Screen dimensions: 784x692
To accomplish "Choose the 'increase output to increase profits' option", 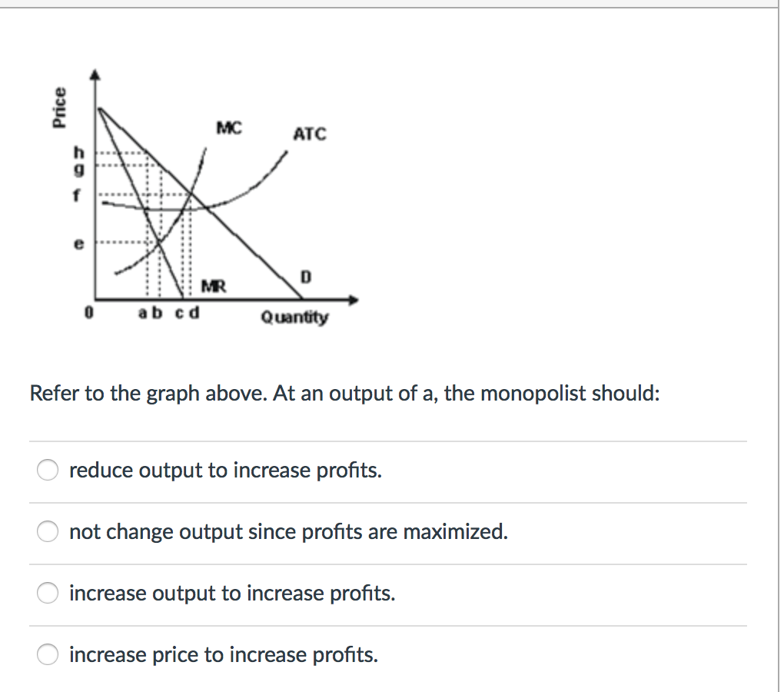I will [48, 593].
